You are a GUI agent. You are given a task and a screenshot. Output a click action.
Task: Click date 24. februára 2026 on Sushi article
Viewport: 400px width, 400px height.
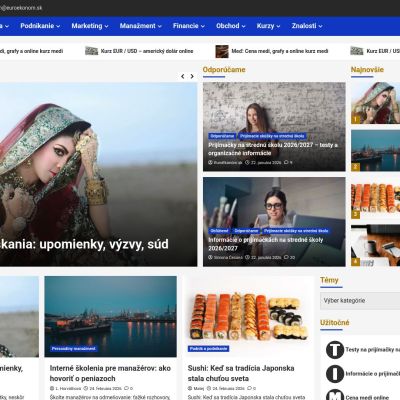coord(229,388)
